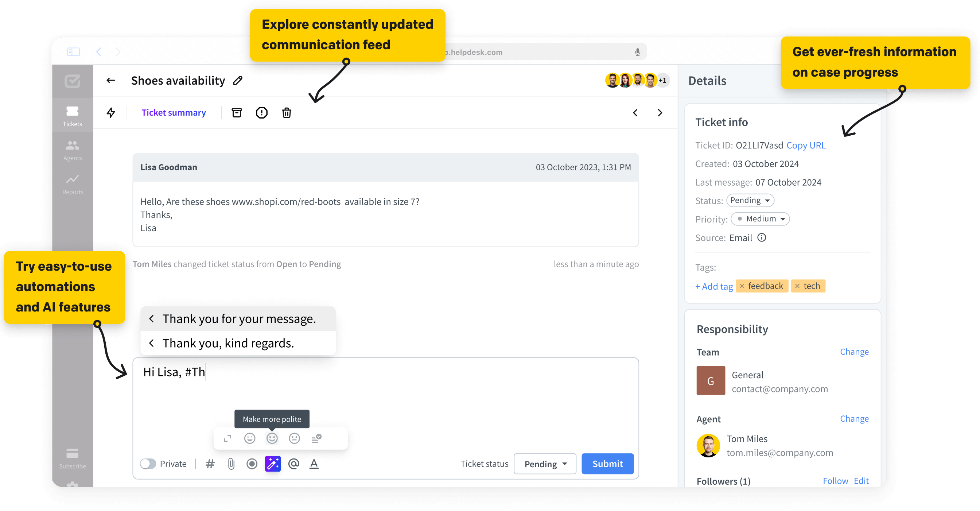Click the attachment/paperclip icon

232,463
